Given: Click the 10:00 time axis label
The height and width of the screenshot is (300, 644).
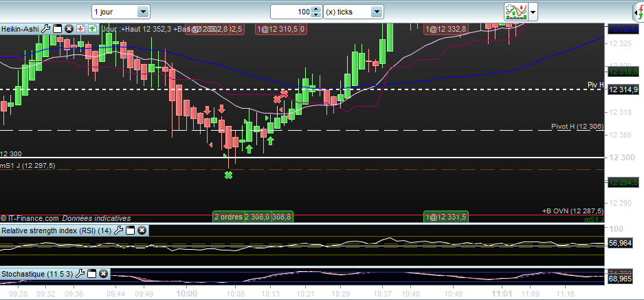Looking at the screenshot, I should [186, 294].
